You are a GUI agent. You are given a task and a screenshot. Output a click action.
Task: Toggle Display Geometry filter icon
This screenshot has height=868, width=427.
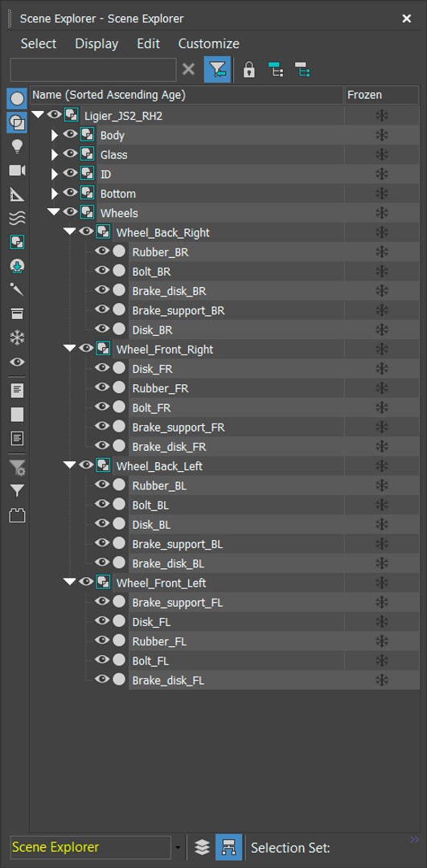[x=17, y=99]
